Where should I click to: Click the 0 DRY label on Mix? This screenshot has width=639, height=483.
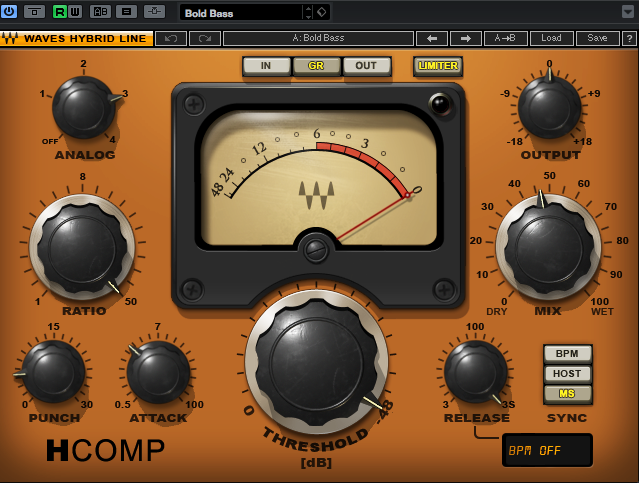pos(497,307)
